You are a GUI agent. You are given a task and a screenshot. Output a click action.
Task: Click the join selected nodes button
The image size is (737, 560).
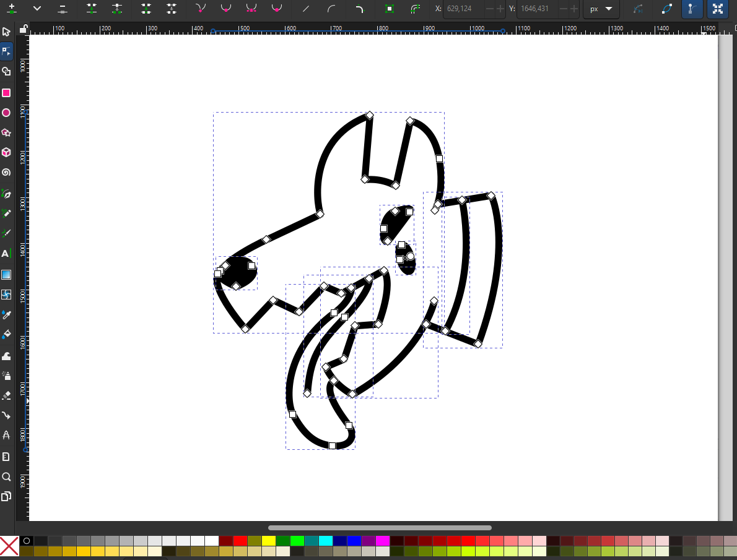[x=92, y=9]
